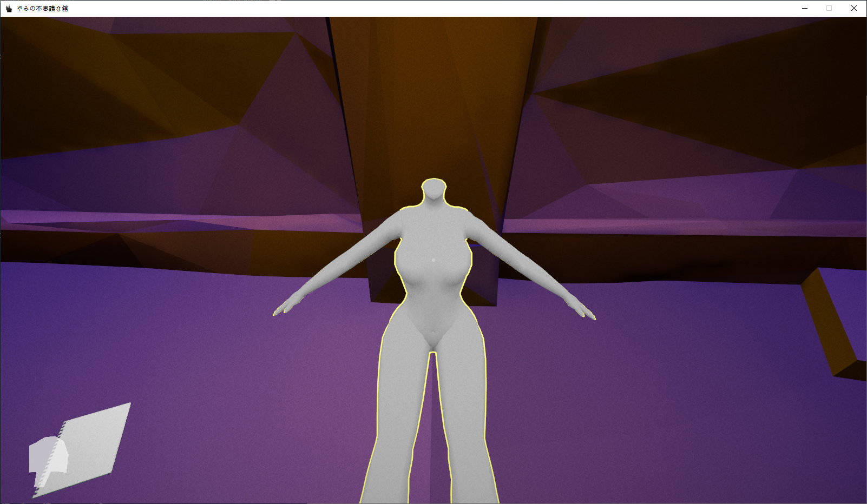The width and height of the screenshot is (867, 504).
Task: Close the game window
Action: pyautogui.click(x=854, y=8)
